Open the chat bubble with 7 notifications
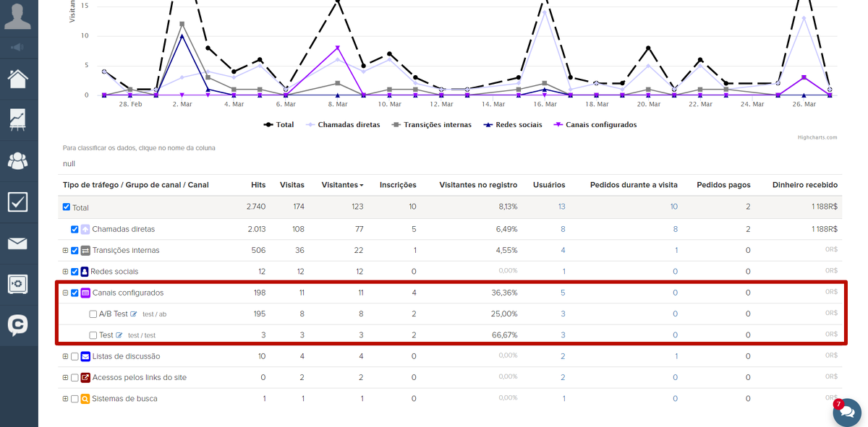868x427 pixels. tap(846, 412)
